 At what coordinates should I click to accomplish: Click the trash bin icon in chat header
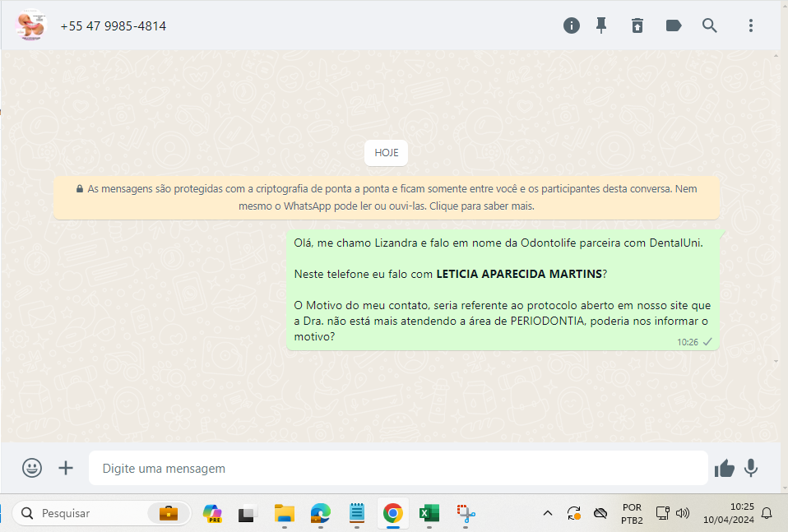pos(637,25)
